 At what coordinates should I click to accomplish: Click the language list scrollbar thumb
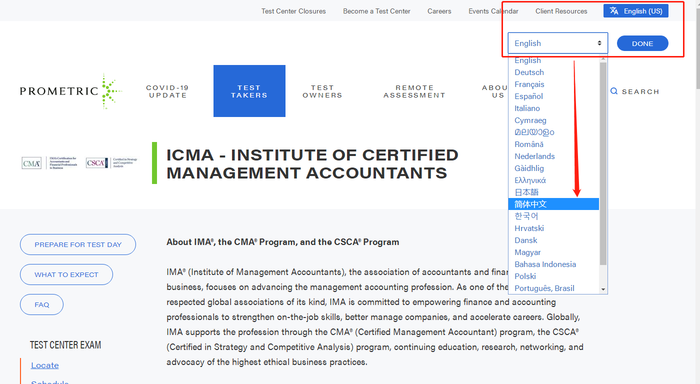603,163
